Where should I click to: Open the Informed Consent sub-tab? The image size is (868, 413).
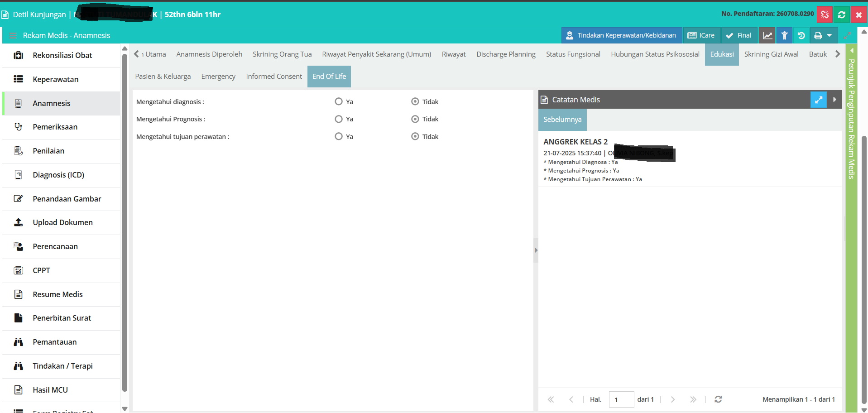(274, 77)
